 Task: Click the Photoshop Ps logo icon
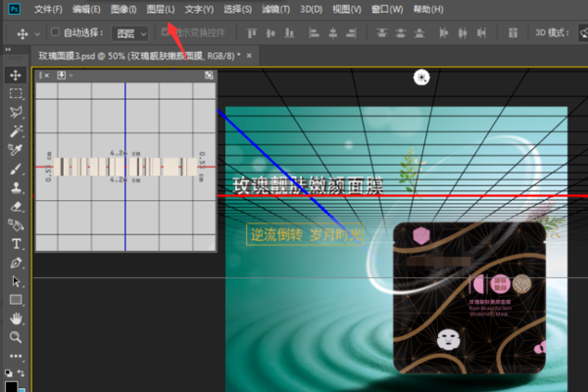pos(15,9)
